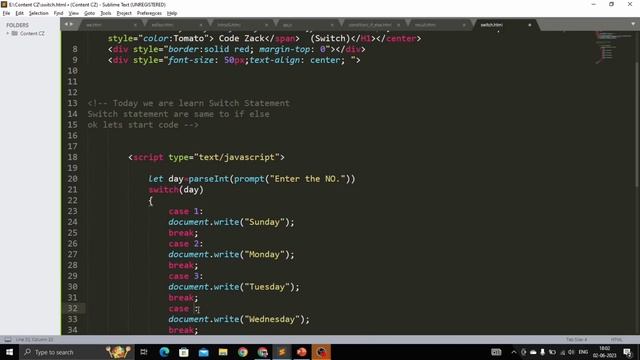The height and width of the screenshot is (360, 640).
Task: Click line number 32 in gutter
Action: [73, 309]
